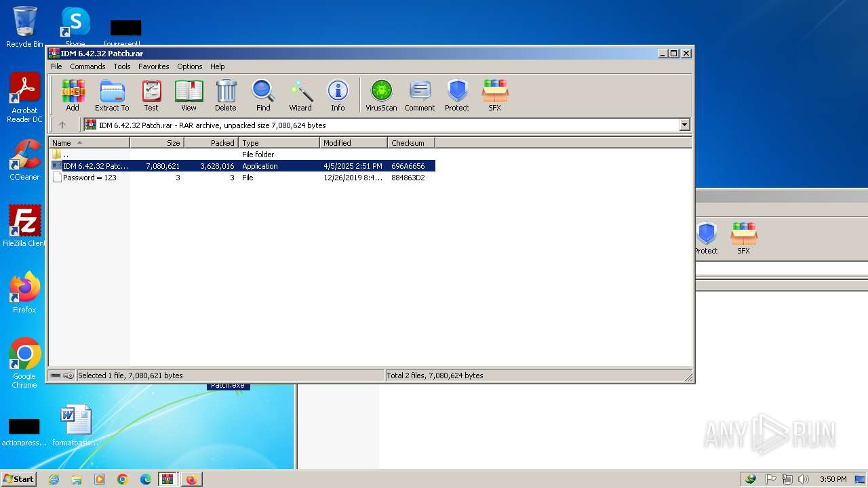This screenshot has width=868, height=488.
Task: Show archive Info
Action: click(x=338, y=95)
